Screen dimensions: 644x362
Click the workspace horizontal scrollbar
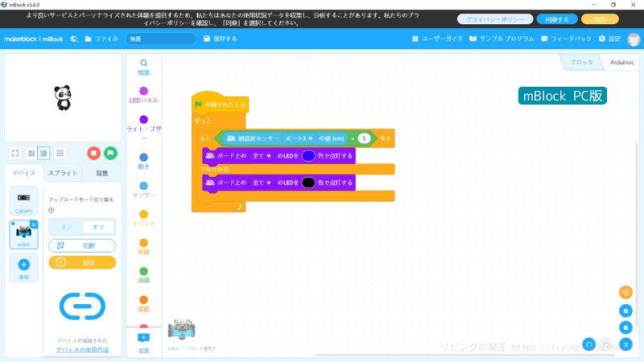465,355
